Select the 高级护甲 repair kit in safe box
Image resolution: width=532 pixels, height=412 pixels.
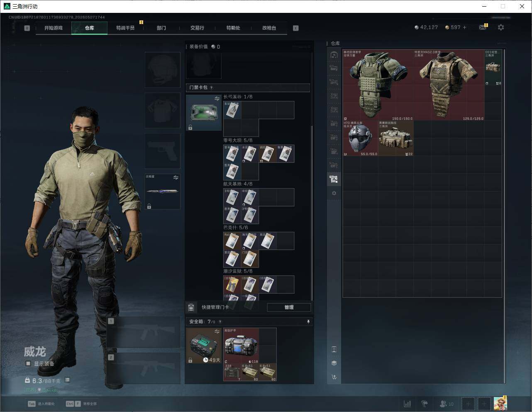241,346
